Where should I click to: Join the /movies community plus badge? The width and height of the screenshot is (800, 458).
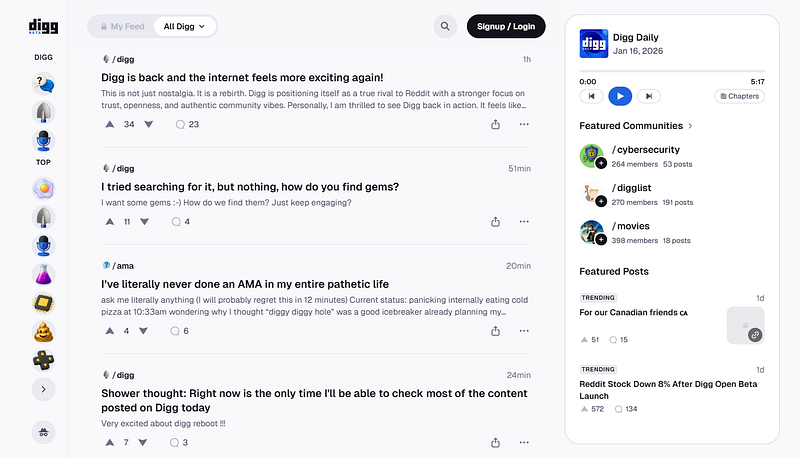(x=601, y=240)
